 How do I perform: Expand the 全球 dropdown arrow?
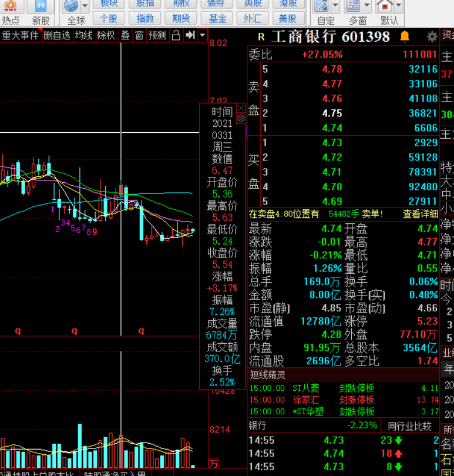click(85, 5)
